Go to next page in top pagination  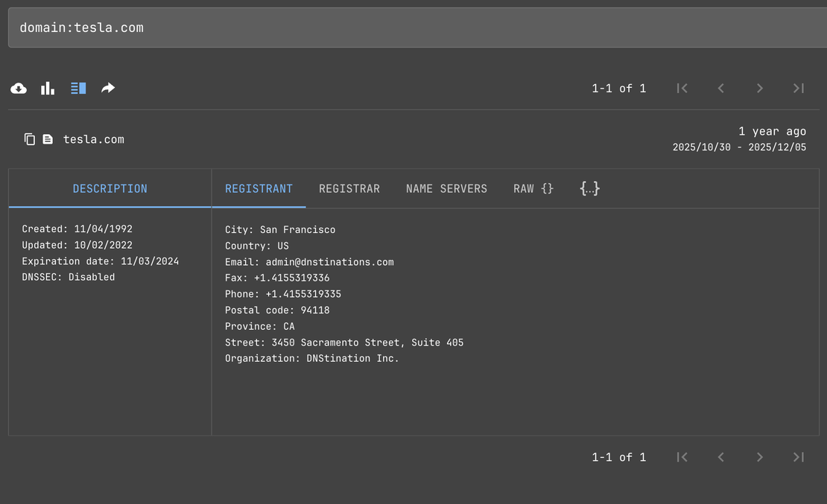[759, 89]
